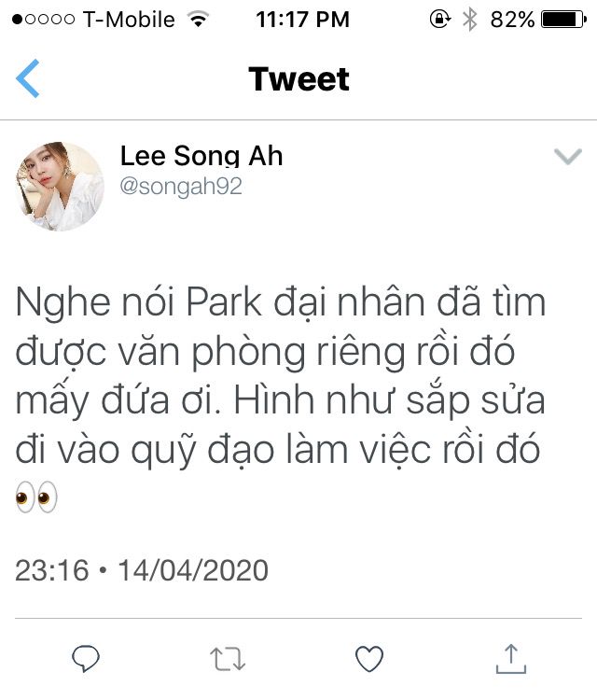The image size is (597, 700).
Task: Select the tweet timestamp 23:16 14/04/2020
Action: [x=142, y=570]
